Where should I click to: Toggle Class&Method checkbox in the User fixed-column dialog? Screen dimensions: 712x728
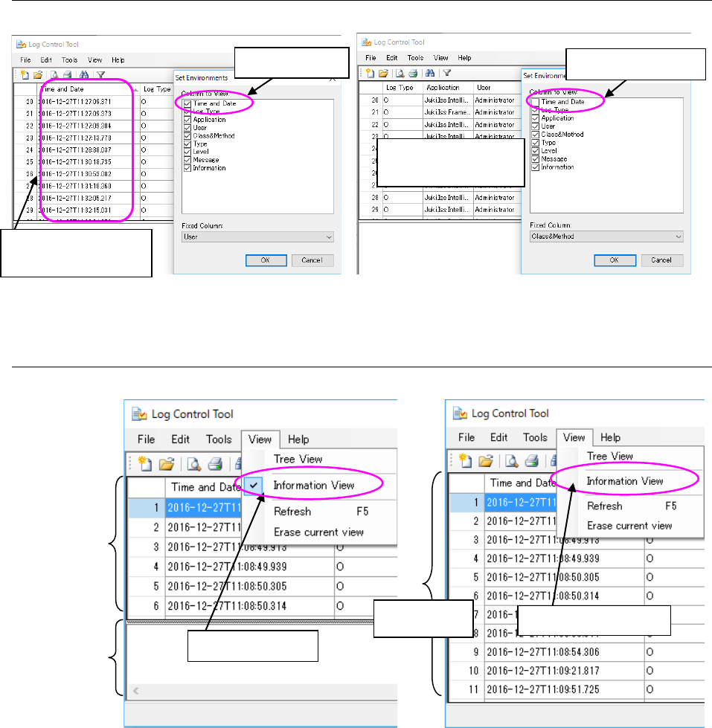pyautogui.click(x=187, y=135)
